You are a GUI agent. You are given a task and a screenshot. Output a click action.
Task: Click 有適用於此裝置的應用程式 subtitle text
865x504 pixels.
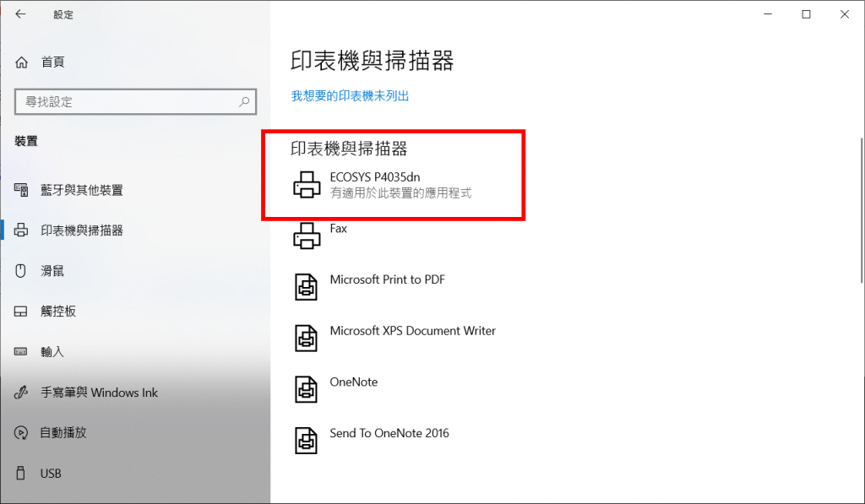[400, 193]
